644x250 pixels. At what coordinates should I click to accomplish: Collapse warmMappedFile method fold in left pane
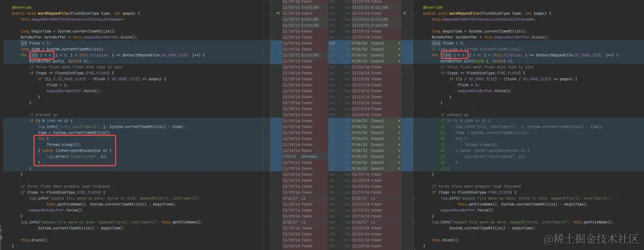[x=271, y=13]
